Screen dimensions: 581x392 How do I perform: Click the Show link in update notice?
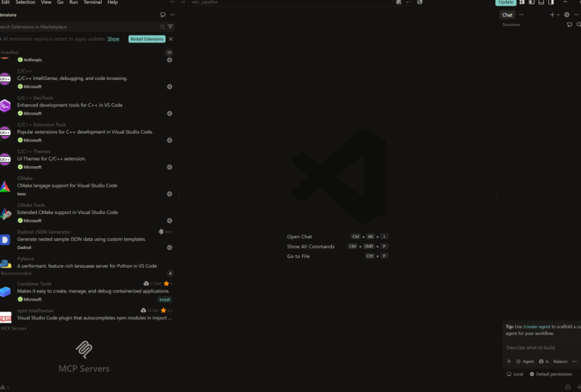pyautogui.click(x=113, y=39)
